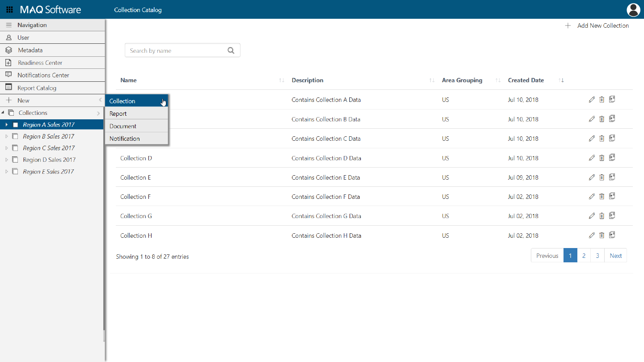Click the MAQ Software logo
Image resolution: width=644 pixels, height=362 pixels.
pyautogui.click(x=50, y=9)
